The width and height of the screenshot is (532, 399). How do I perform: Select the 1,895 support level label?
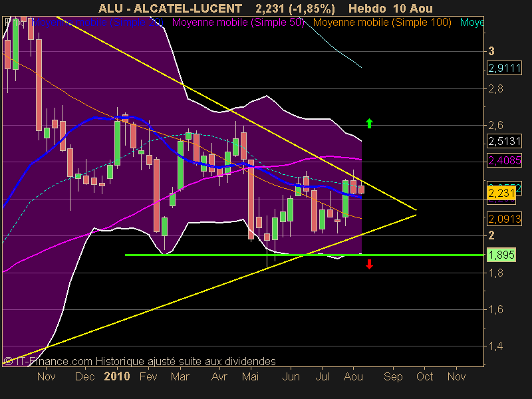[x=501, y=255]
